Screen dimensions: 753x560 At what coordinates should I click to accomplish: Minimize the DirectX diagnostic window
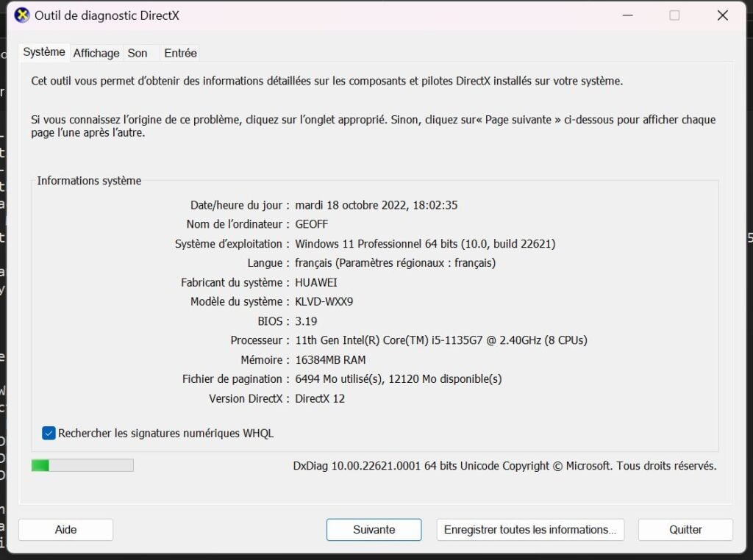click(628, 15)
